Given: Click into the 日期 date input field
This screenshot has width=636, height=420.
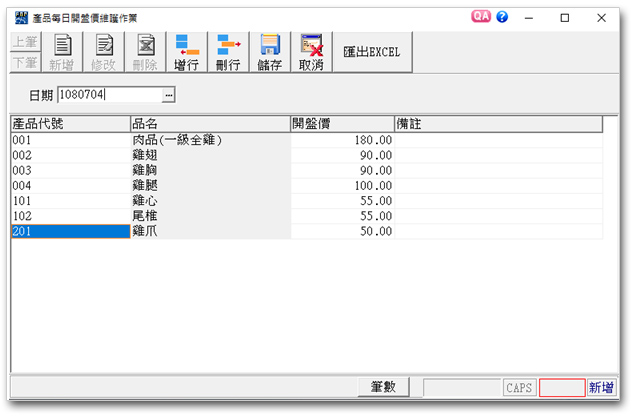Looking at the screenshot, I should pyautogui.click(x=108, y=95).
